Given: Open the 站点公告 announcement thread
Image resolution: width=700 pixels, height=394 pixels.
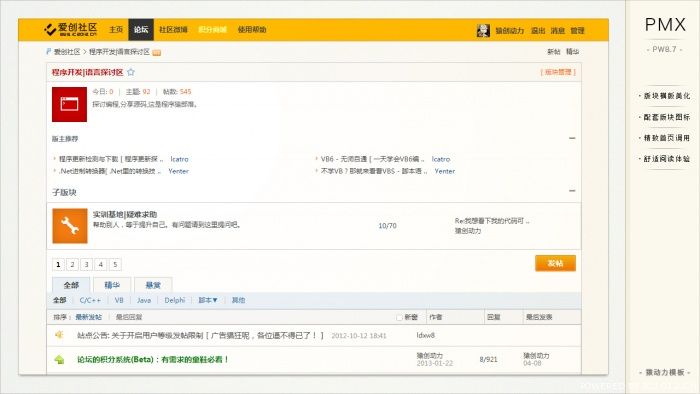Looking at the screenshot, I should point(200,335).
